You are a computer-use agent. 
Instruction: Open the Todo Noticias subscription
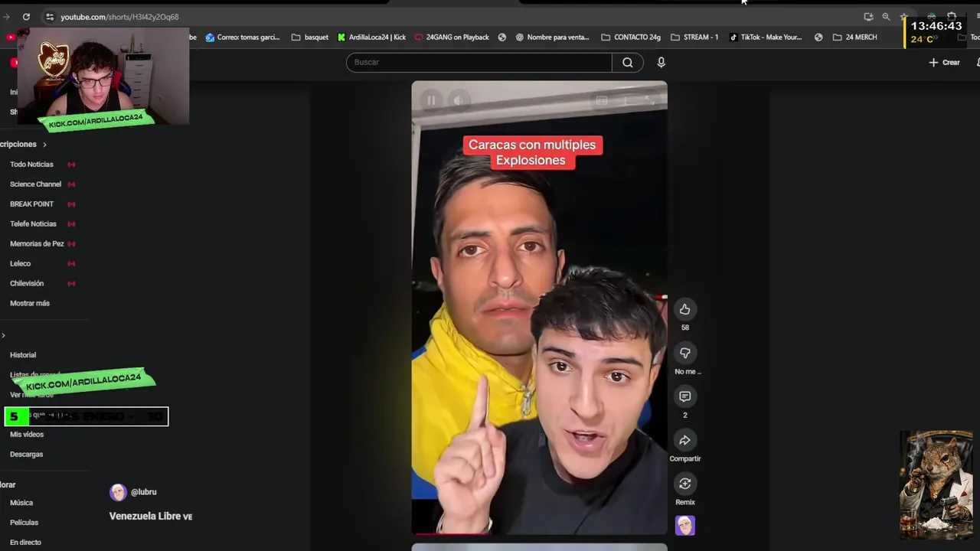[31, 165]
